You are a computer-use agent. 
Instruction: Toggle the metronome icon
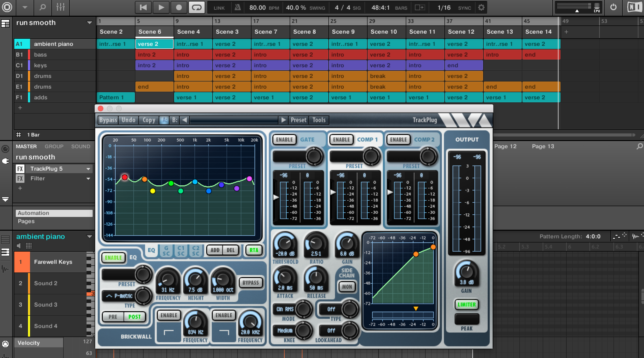(x=237, y=7)
